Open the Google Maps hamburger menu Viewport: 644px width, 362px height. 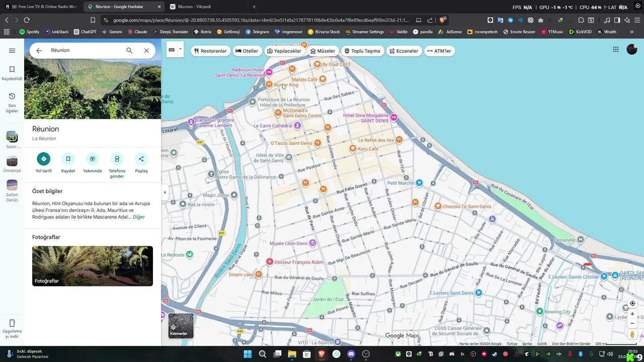pyautogui.click(x=12, y=50)
